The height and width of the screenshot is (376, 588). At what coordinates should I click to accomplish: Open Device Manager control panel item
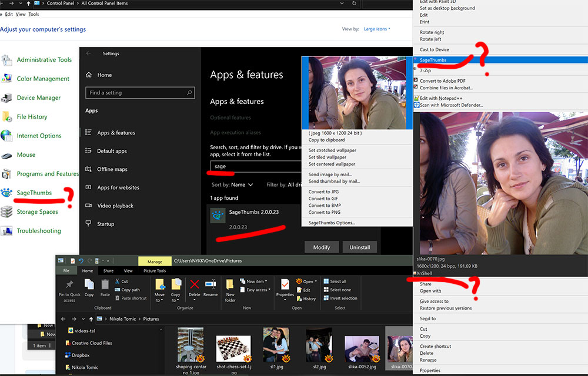[38, 98]
